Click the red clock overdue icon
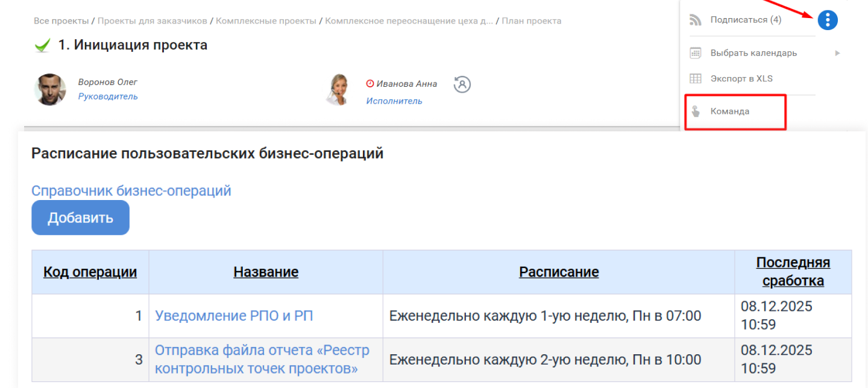This screenshot has height=388, width=868. click(370, 84)
